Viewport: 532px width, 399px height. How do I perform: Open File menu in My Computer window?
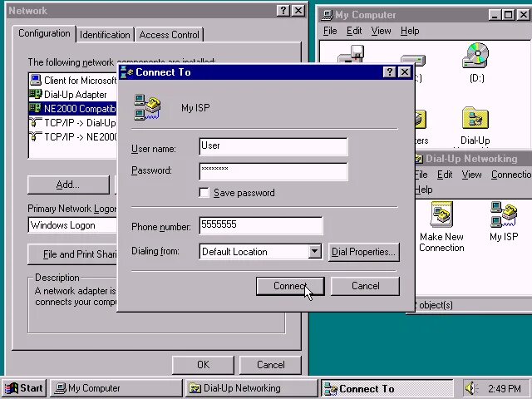[x=330, y=31]
